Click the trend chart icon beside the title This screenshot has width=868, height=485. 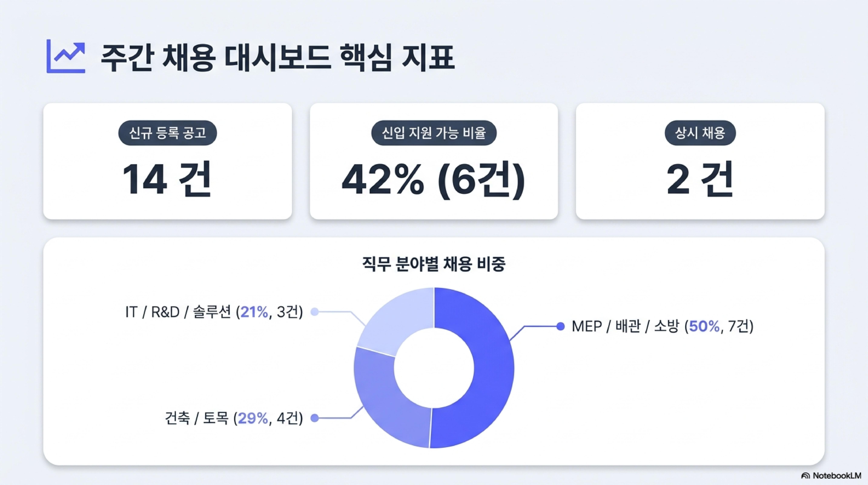(66, 56)
